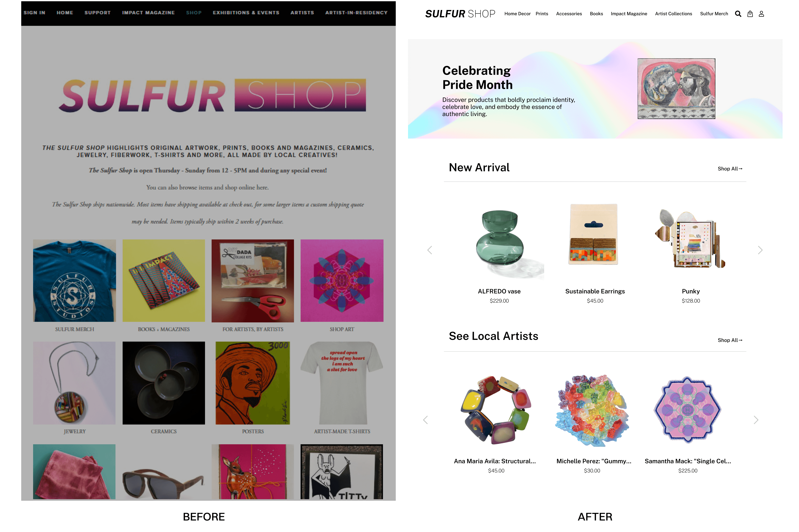Click Shop All beside See Local Artists

pos(730,340)
